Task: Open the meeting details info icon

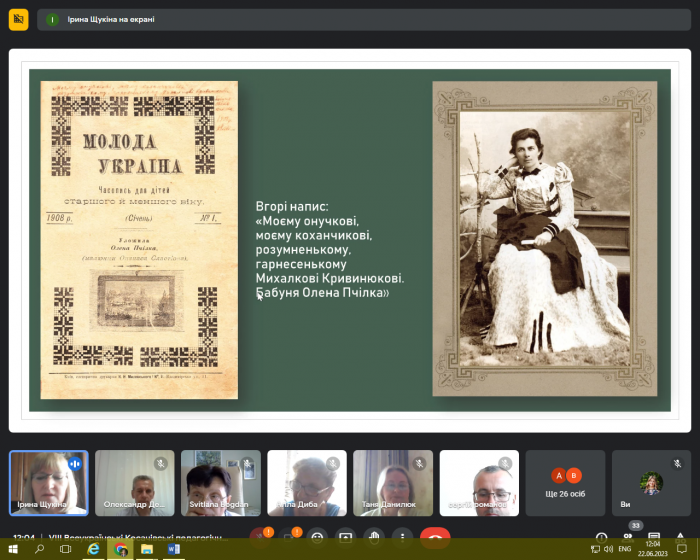Action: click(x=601, y=537)
